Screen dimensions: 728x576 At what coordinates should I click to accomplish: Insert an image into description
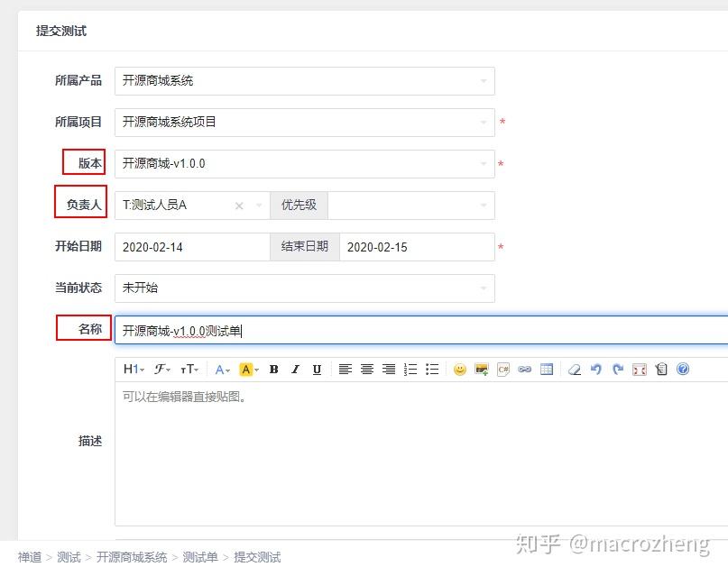coord(482,370)
